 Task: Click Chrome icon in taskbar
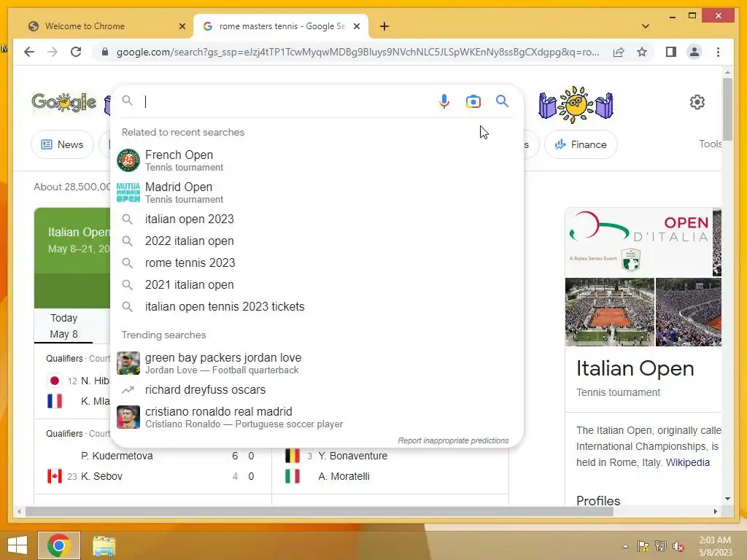pos(59,545)
